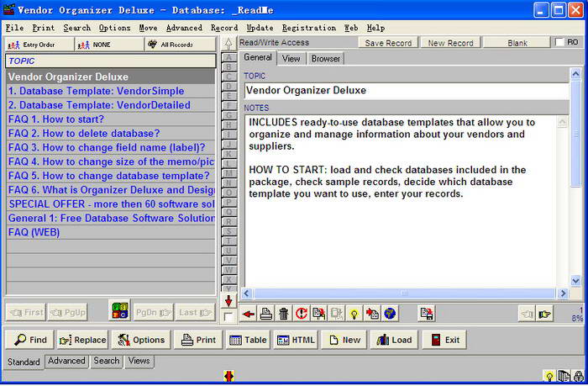Click the Last navigation button
Screen dimensions: 588x386
coord(195,312)
